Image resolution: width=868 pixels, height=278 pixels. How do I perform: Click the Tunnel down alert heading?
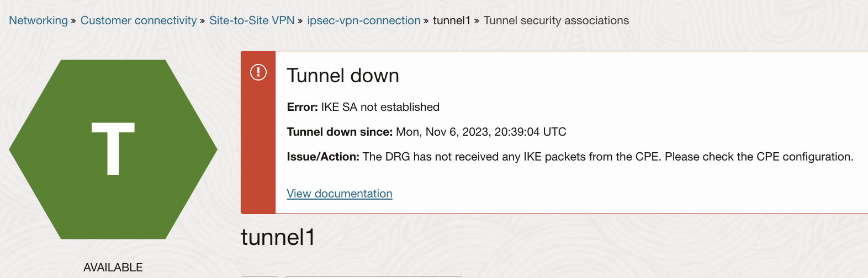point(343,76)
